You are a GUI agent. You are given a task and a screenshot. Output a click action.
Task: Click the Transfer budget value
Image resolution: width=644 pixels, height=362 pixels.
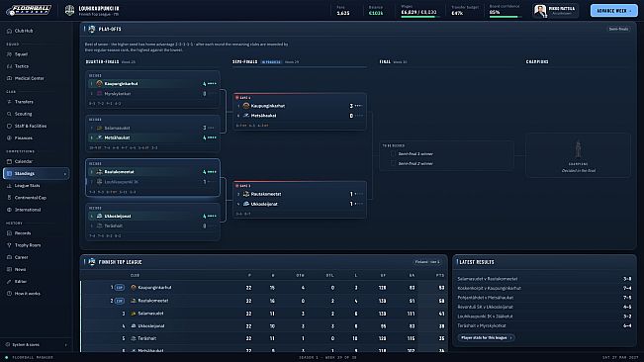457,13
